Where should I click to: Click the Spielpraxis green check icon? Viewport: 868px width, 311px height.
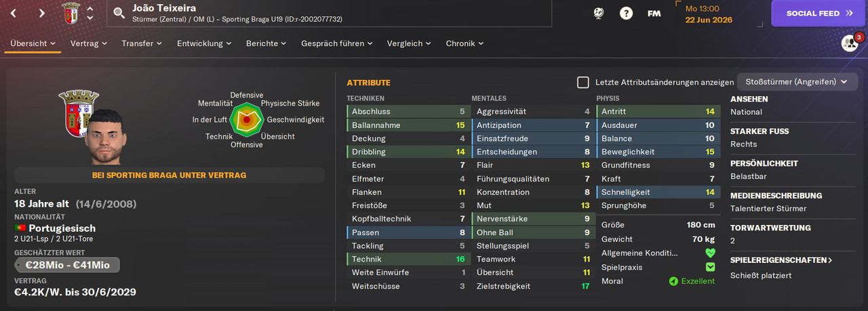(710, 267)
